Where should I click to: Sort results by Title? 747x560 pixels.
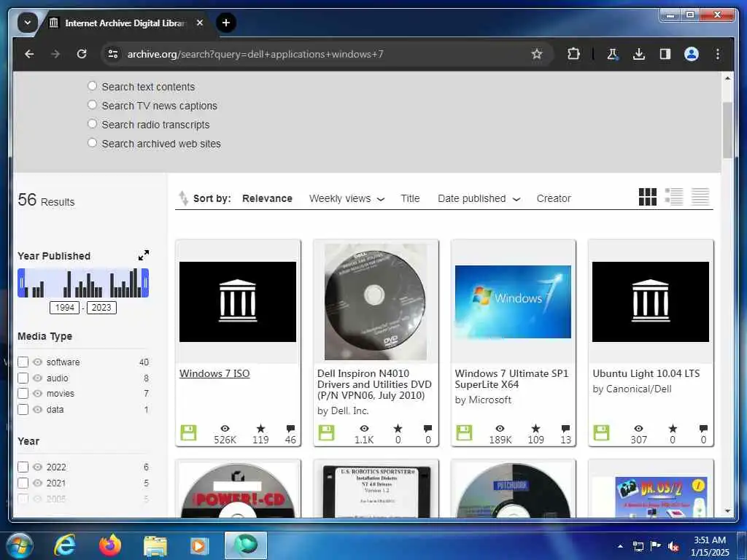(x=410, y=198)
